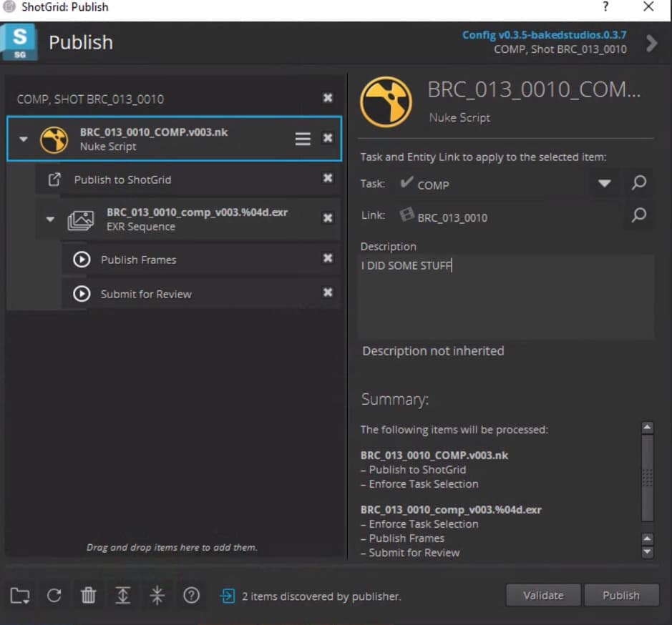Click in the Description text field
The image size is (672, 625).
[505, 297]
